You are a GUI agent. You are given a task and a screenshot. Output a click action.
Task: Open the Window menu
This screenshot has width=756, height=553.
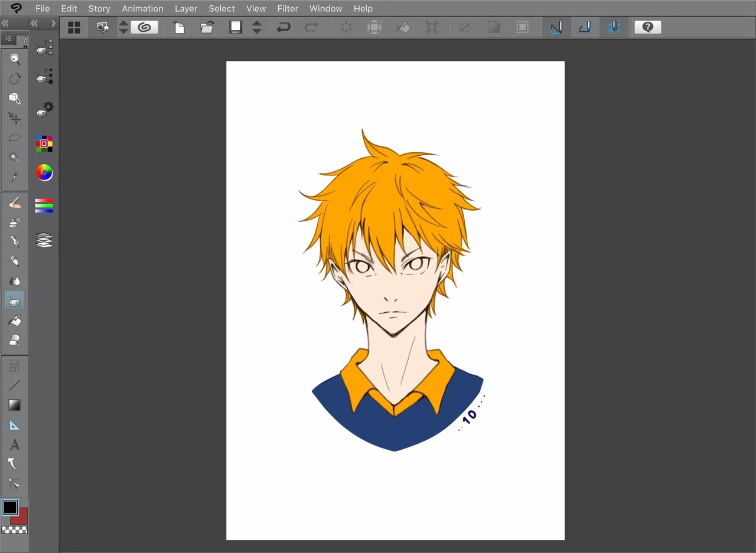pyautogui.click(x=326, y=8)
